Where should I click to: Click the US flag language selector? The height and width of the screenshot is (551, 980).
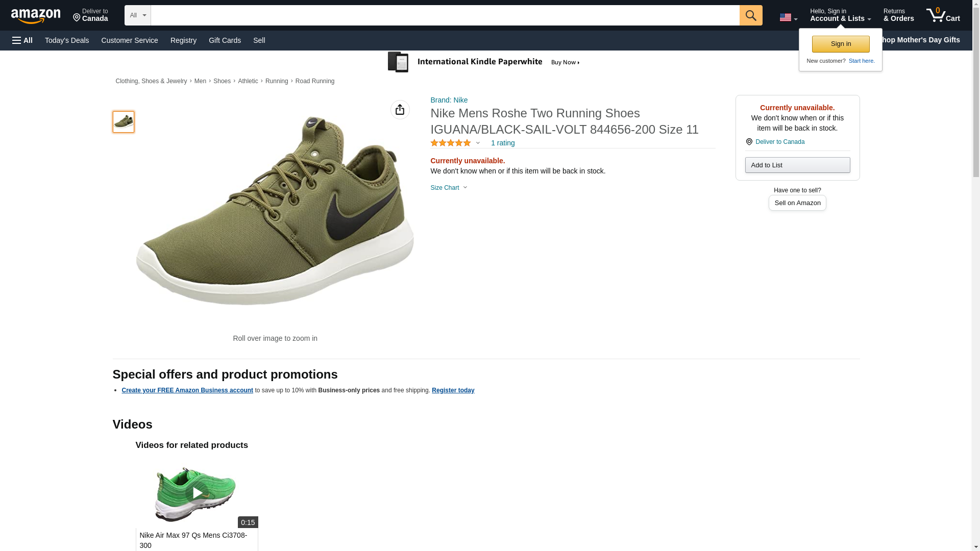pyautogui.click(x=788, y=17)
